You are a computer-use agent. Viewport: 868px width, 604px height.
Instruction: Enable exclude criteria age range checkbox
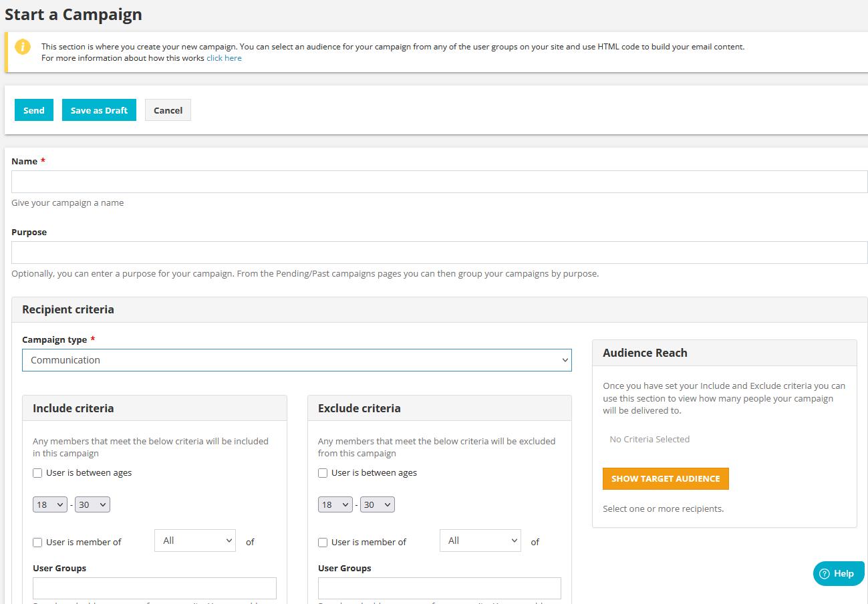[x=323, y=473]
